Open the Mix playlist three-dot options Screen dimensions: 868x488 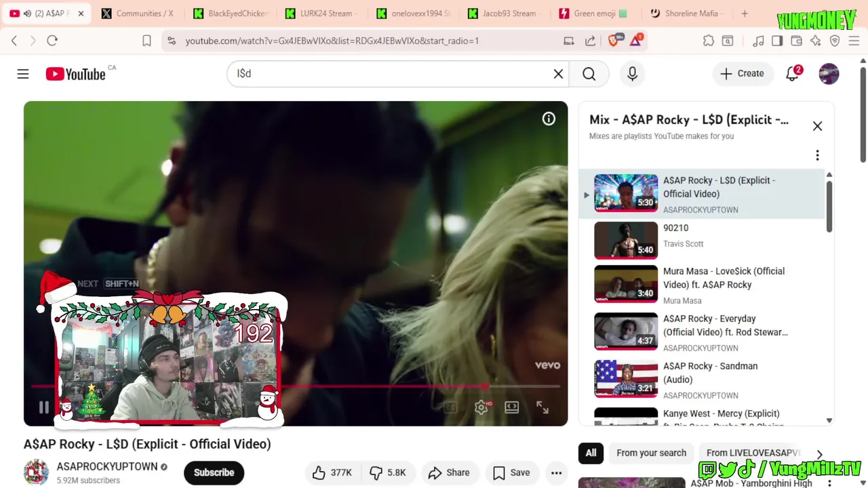[817, 155]
